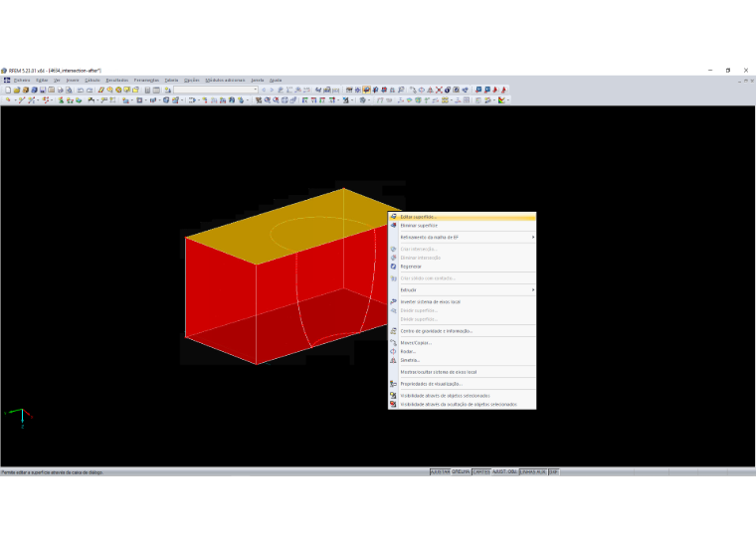Open the Inserir menu
This screenshot has width=756, height=542.
[73, 80]
